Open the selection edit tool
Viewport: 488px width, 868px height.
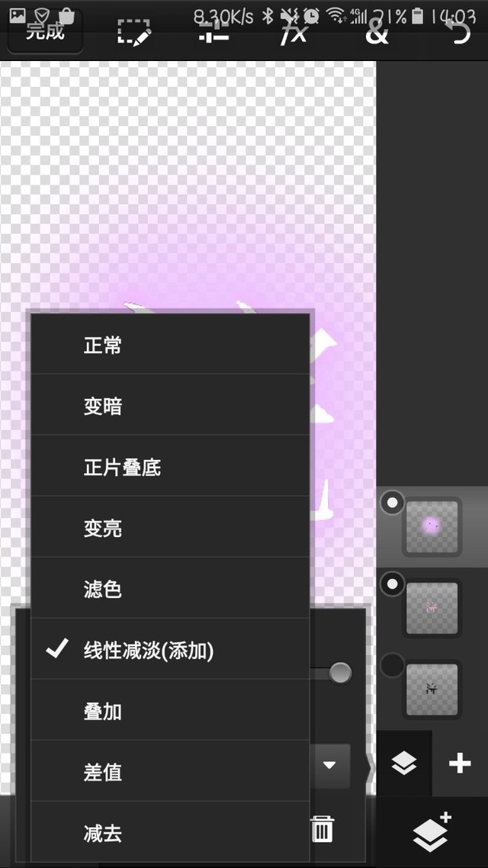pyautogui.click(x=134, y=33)
